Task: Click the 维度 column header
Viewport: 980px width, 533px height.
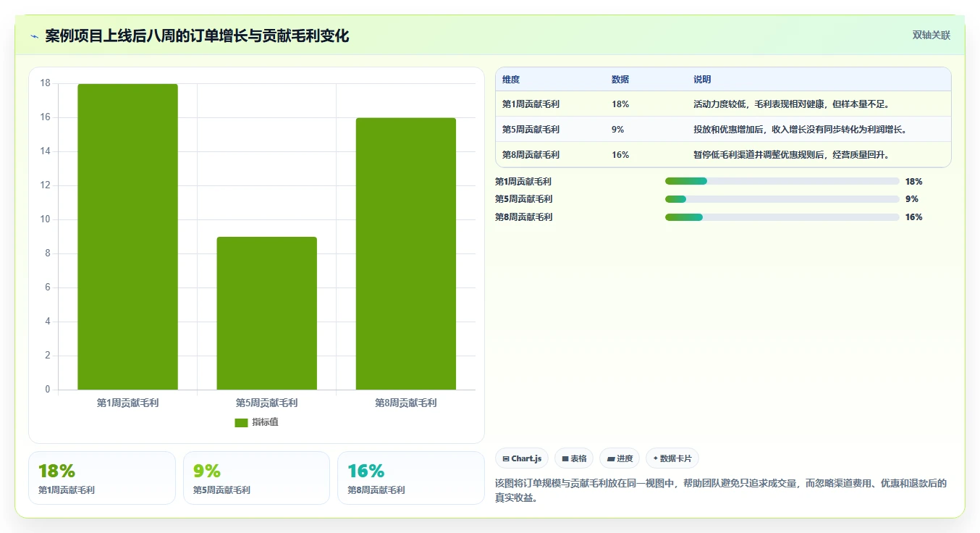Action: coord(511,80)
